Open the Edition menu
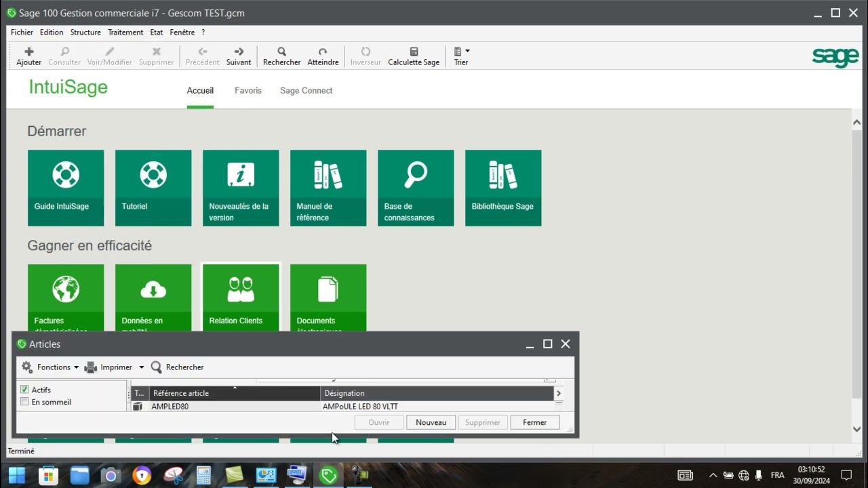 [x=52, y=33]
